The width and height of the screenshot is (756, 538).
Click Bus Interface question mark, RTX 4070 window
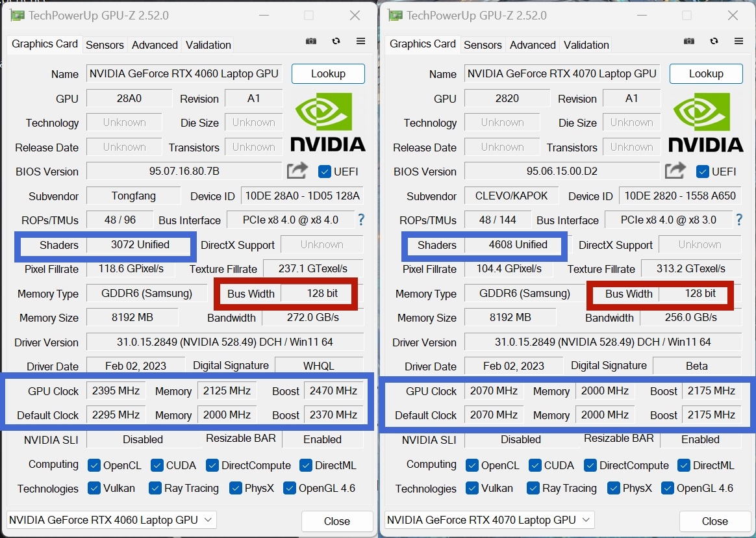tap(739, 220)
